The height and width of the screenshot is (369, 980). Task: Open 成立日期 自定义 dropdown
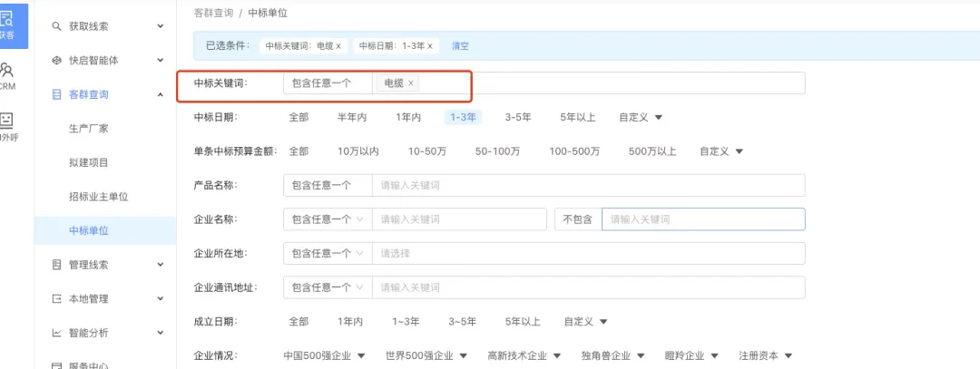[x=585, y=322]
